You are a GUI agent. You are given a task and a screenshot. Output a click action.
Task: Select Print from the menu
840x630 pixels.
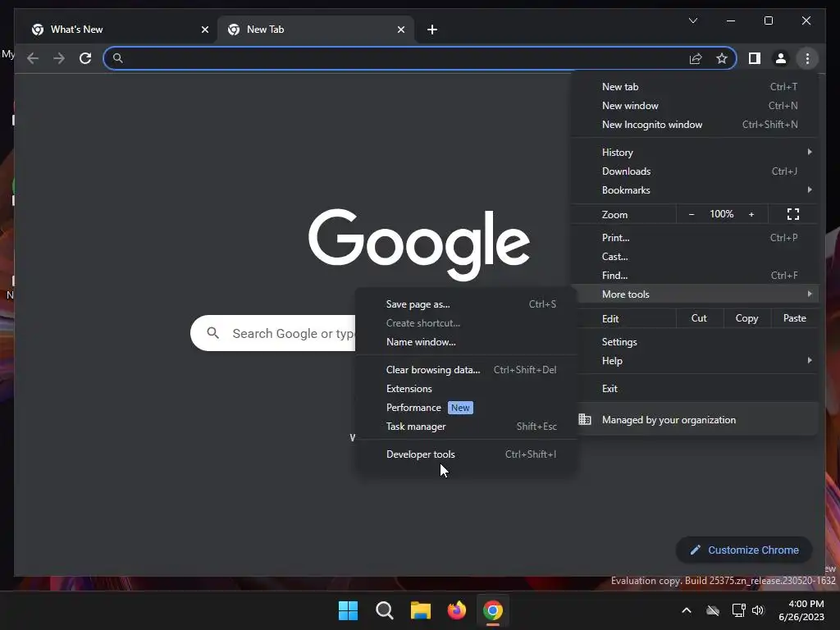[694, 237]
